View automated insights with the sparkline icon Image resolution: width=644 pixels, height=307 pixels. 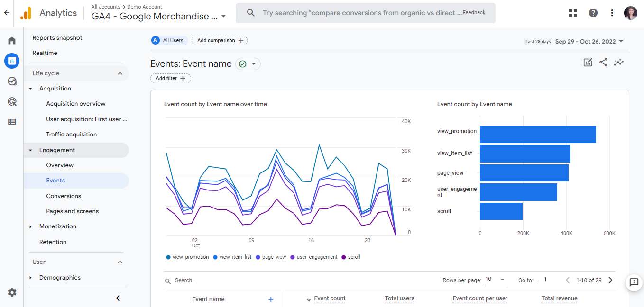coord(619,62)
